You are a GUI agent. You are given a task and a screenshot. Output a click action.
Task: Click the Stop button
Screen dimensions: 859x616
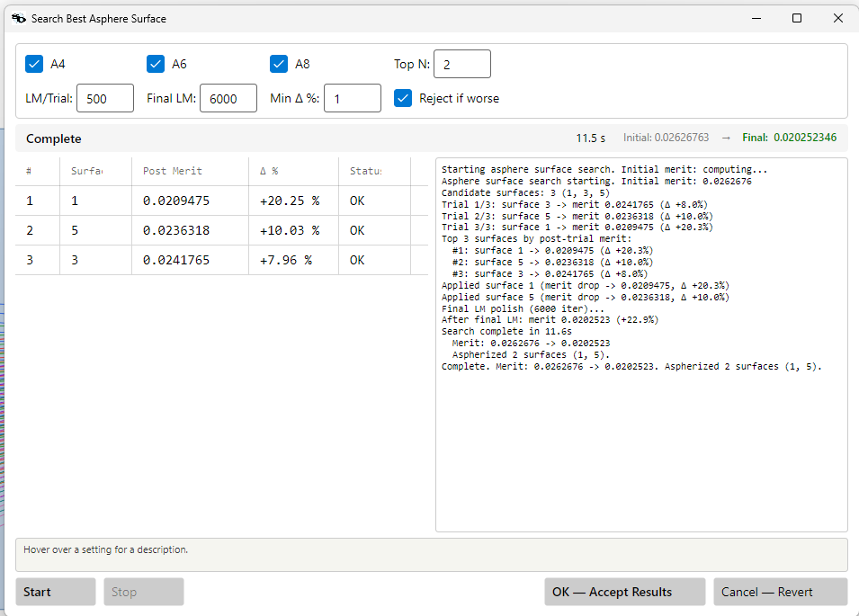(x=144, y=592)
